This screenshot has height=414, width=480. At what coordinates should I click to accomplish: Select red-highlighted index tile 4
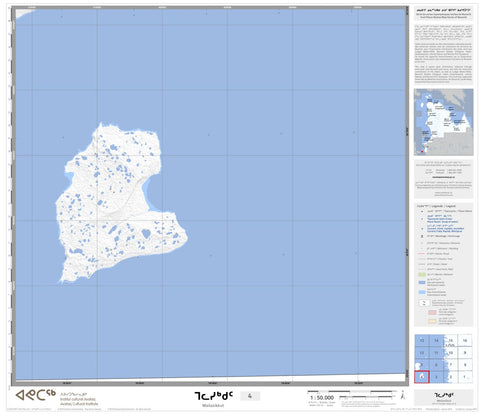(x=422, y=377)
